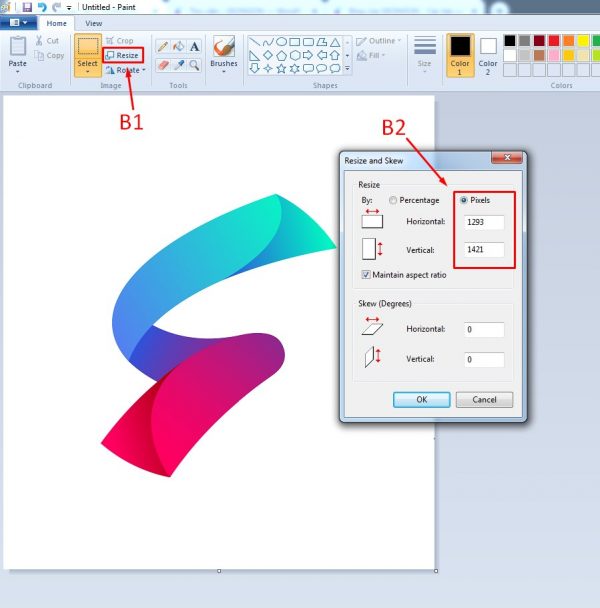Choose the Rounded rectangle shape
The image size is (600, 608).
[x=308, y=41]
